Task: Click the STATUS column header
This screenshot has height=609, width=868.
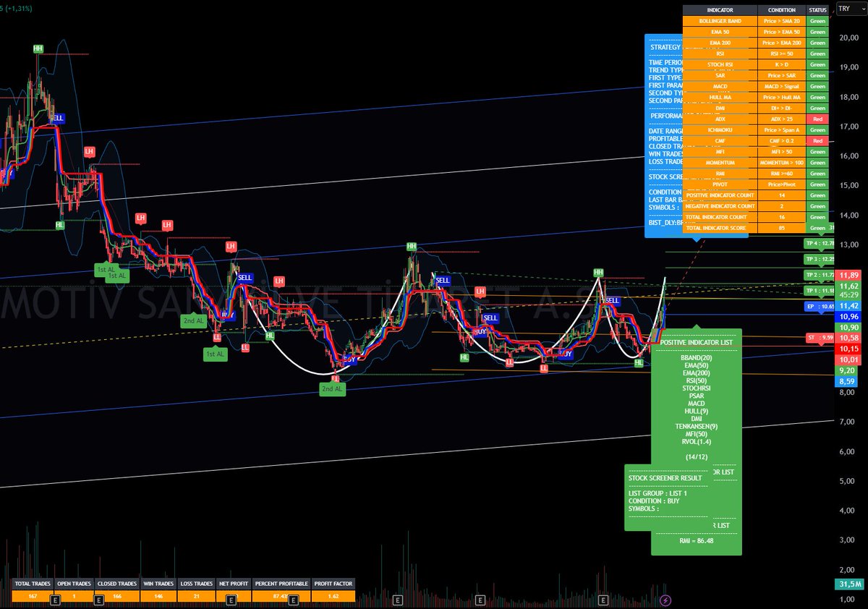Action: pyautogui.click(x=817, y=10)
